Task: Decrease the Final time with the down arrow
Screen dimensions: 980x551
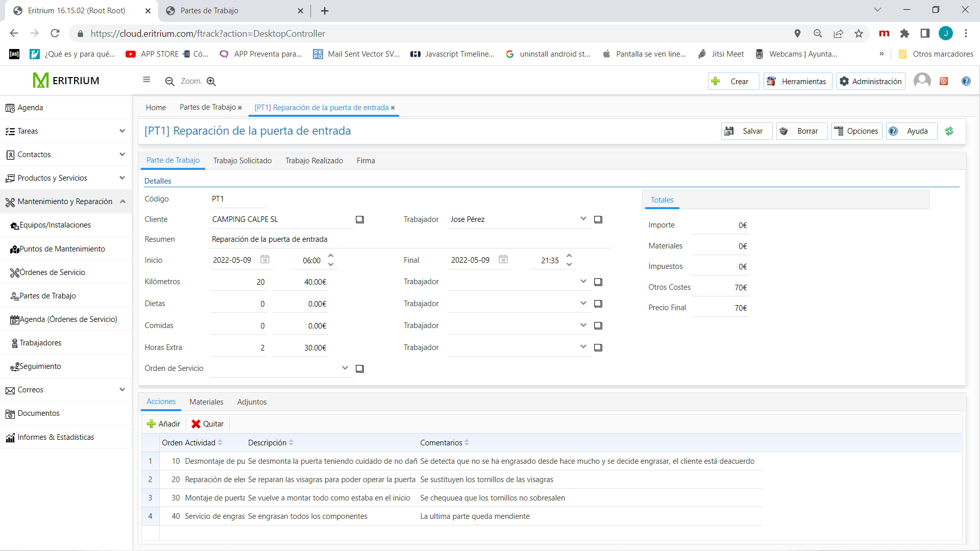Action: 569,265
